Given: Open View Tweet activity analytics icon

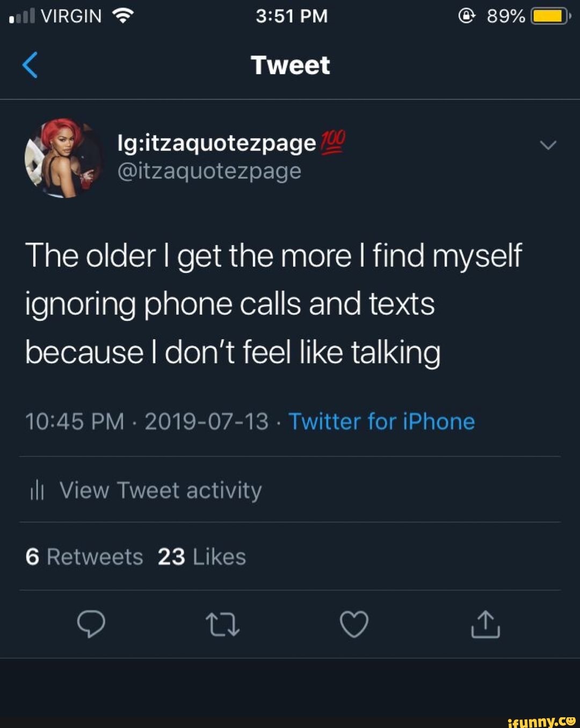Looking at the screenshot, I should pyautogui.click(x=37, y=490).
